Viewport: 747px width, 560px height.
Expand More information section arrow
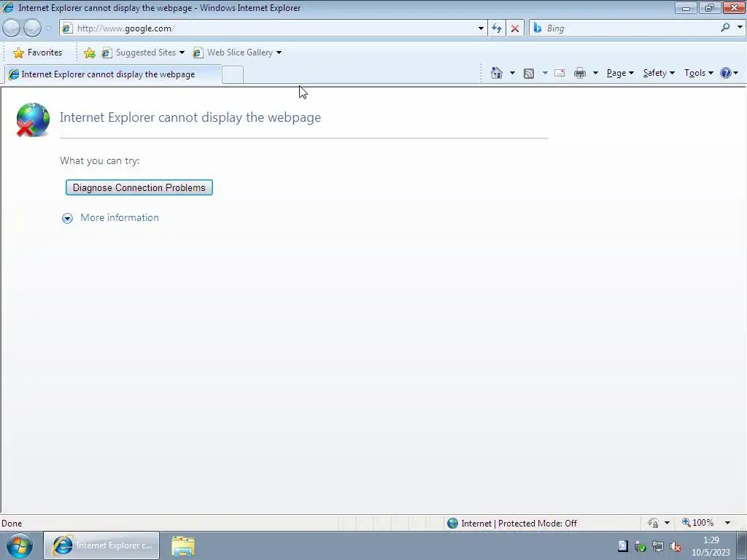(x=67, y=218)
